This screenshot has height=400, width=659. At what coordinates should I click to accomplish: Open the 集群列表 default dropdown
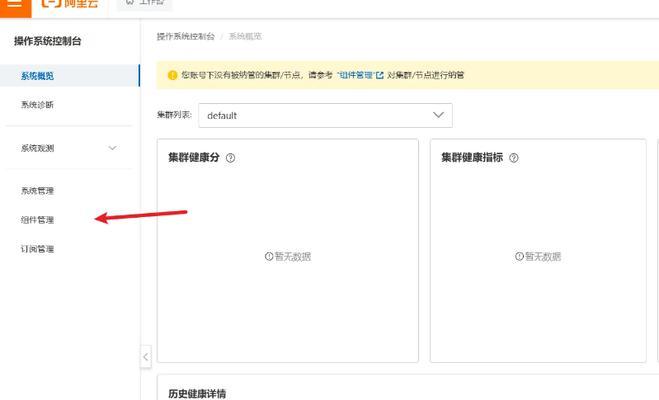coord(325,116)
